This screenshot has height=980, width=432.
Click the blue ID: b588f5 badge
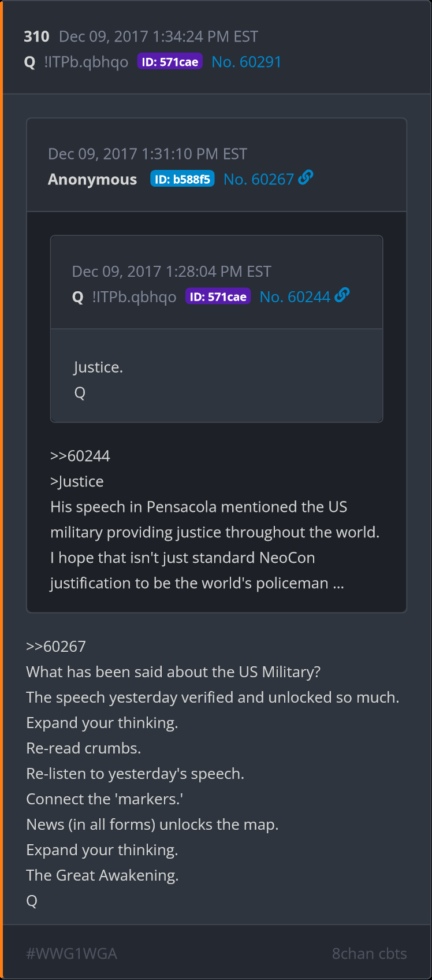pos(182,179)
